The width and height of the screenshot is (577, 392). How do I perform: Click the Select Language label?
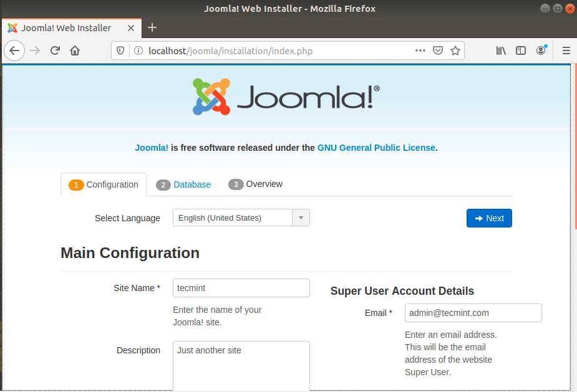point(127,218)
